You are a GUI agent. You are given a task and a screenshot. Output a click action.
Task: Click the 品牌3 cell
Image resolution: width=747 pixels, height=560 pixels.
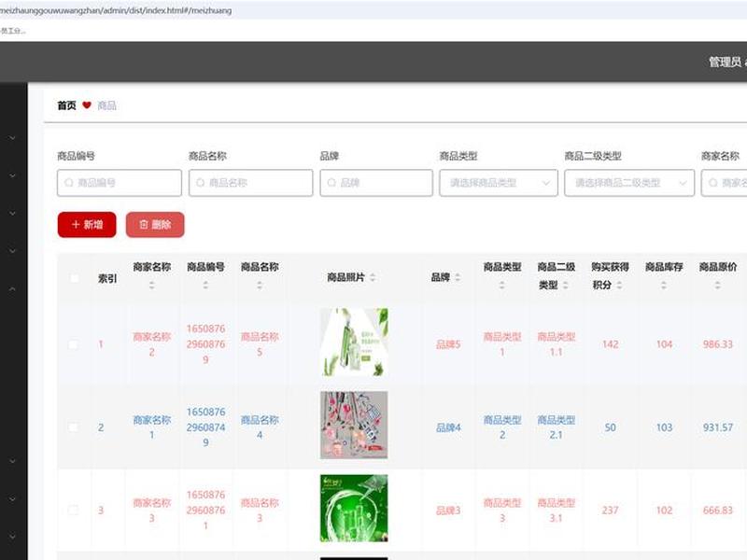pos(448,511)
